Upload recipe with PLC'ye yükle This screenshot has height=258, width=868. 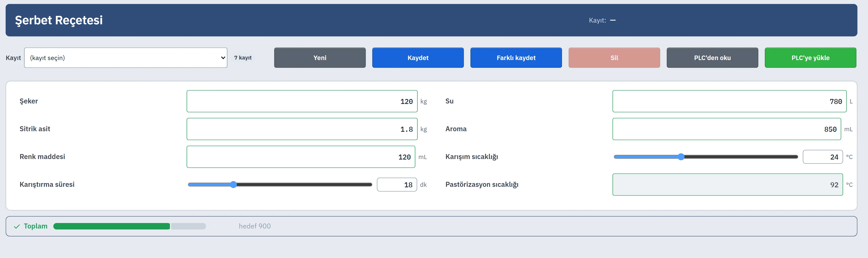[810, 58]
